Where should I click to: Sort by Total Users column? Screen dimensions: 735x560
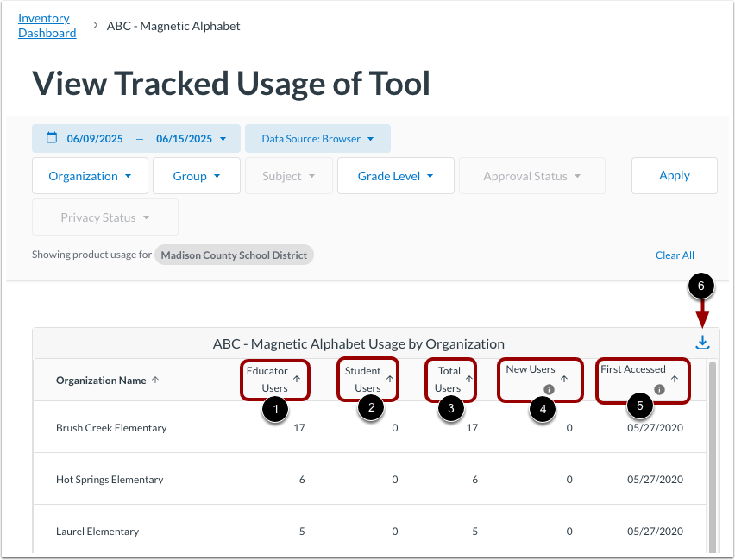tap(468, 377)
